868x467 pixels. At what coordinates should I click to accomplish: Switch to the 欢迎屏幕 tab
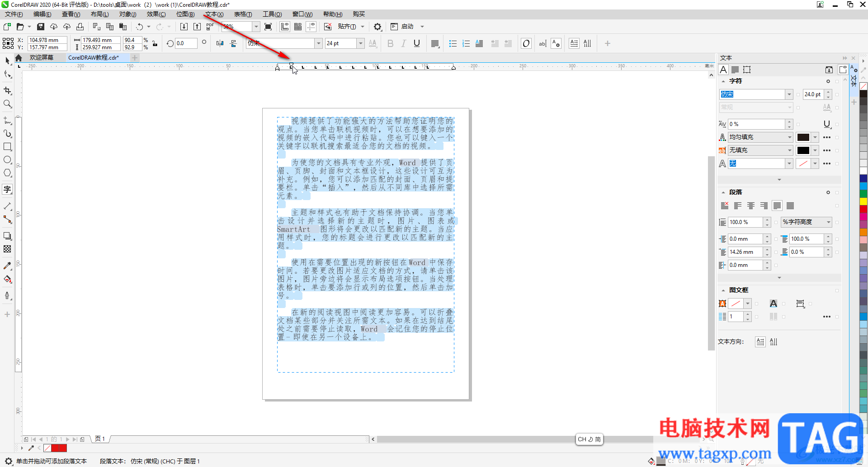pos(41,57)
